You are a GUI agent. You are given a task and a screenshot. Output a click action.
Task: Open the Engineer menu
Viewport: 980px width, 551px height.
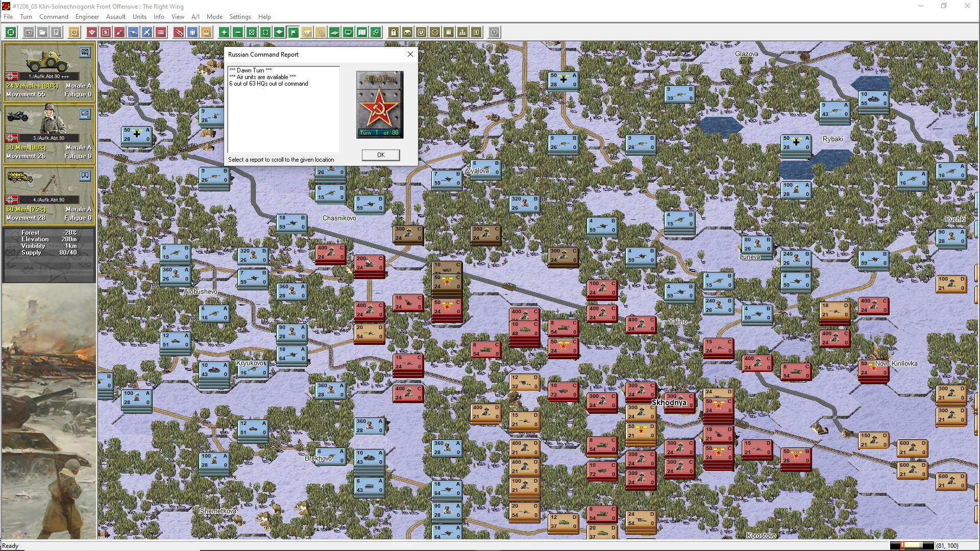click(87, 17)
